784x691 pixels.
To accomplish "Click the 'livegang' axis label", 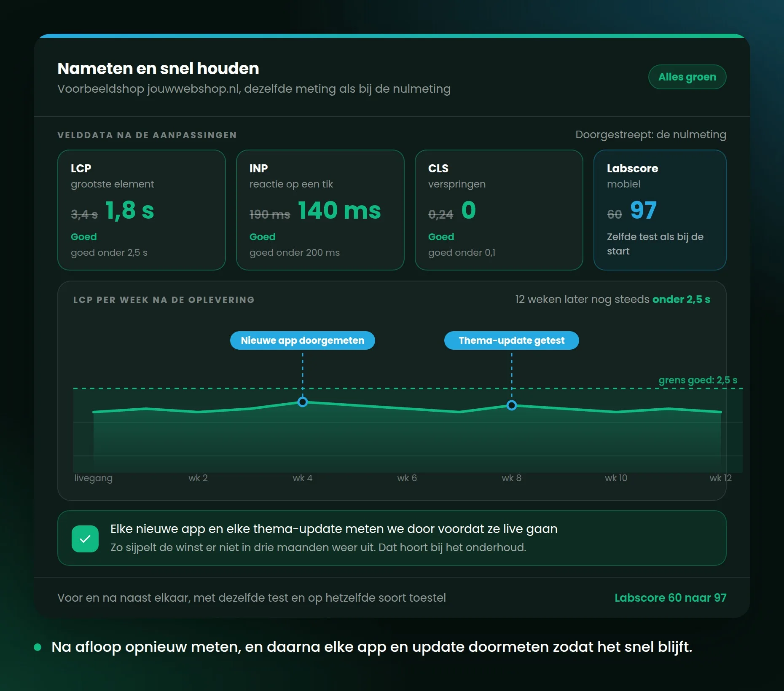I will pos(93,478).
